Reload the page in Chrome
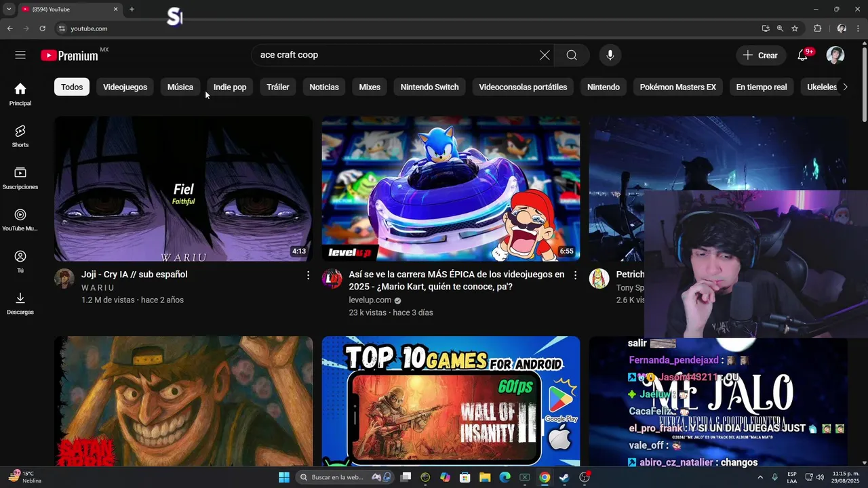 pos(42,28)
